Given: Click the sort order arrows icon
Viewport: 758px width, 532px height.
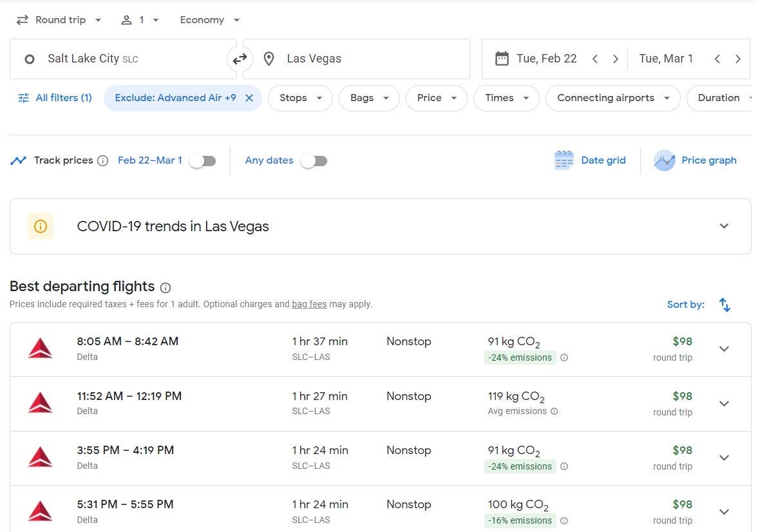Looking at the screenshot, I should pyautogui.click(x=725, y=305).
